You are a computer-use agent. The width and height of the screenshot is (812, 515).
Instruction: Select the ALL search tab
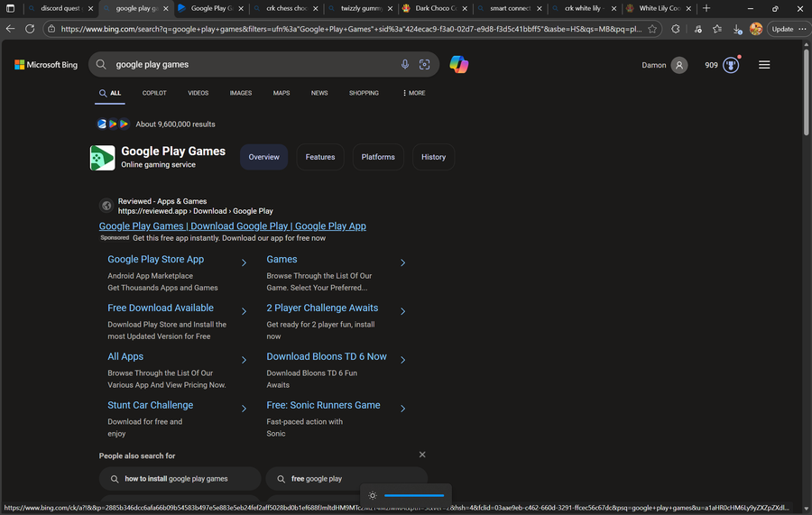coord(110,93)
